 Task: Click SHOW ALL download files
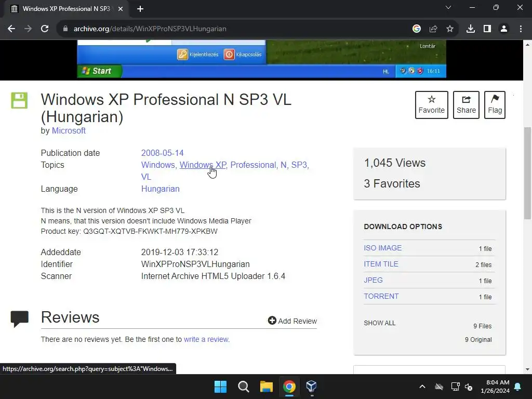(x=380, y=323)
